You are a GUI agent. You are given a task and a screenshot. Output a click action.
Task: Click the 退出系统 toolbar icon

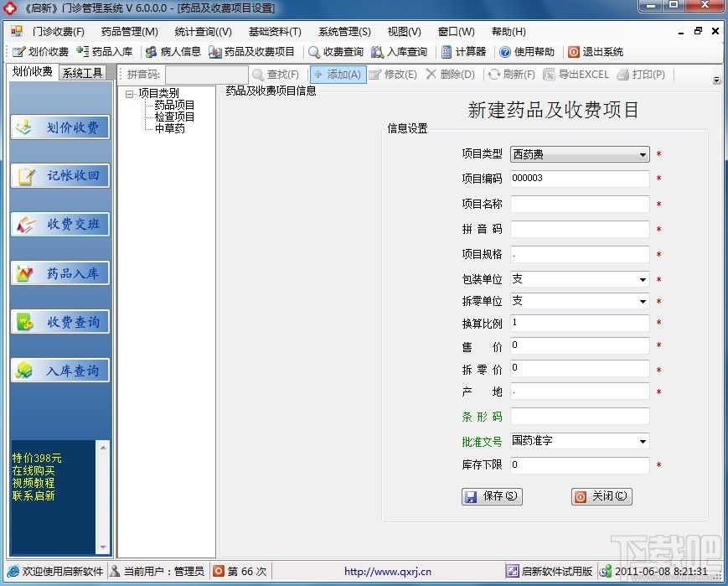(595, 51)
